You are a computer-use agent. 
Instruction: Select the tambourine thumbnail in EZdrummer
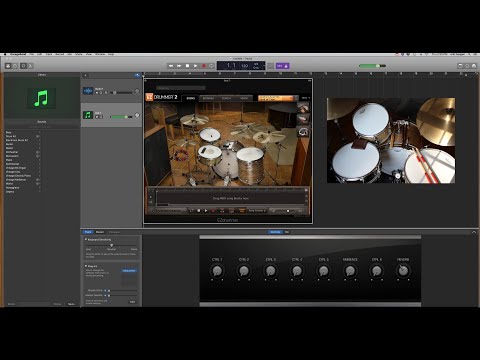pyautogui.click(x=303, y=132)
